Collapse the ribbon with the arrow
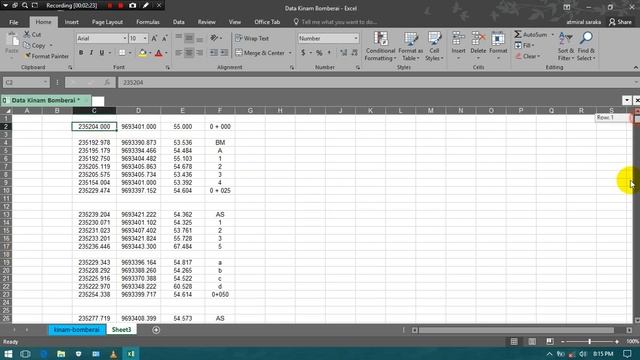The image size is (640, 360). [x=636, y=68]
